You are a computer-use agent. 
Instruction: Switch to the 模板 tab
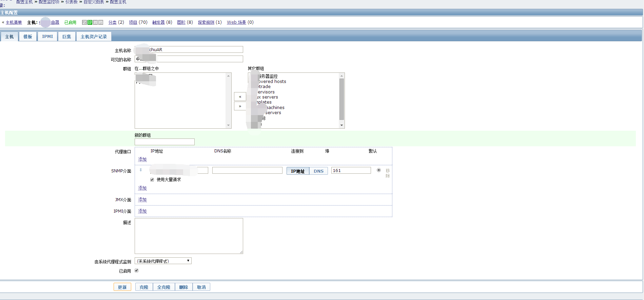[x=28, y=37]
